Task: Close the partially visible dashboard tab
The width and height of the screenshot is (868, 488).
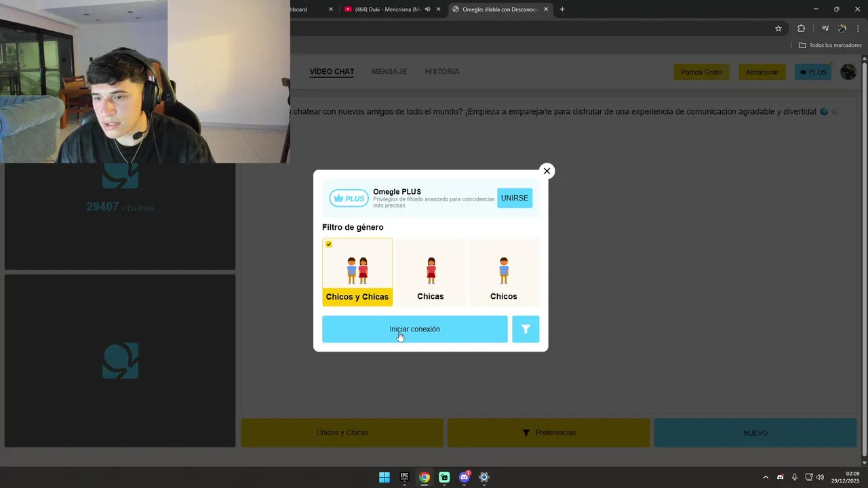Action: (331, 9)
